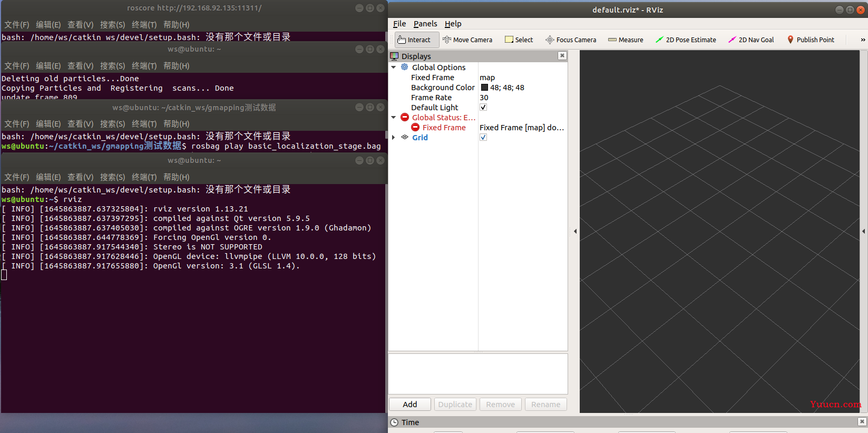Open 查看(V) menu in second ws@ubuntu terminal
The width and height of the screenshot is (868, 433).
[x=81, y=66]
